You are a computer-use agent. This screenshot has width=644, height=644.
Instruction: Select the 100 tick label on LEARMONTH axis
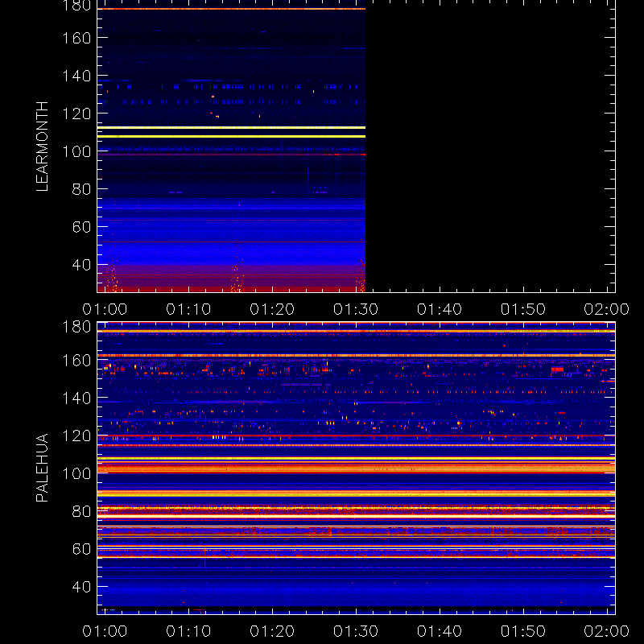click(x=76, y=151)
